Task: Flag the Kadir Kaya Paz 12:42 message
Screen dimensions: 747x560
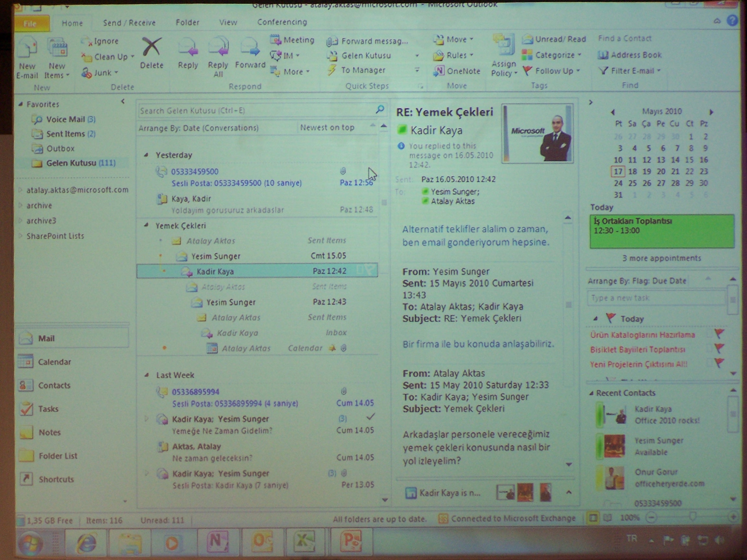Action: click(371, 270)
